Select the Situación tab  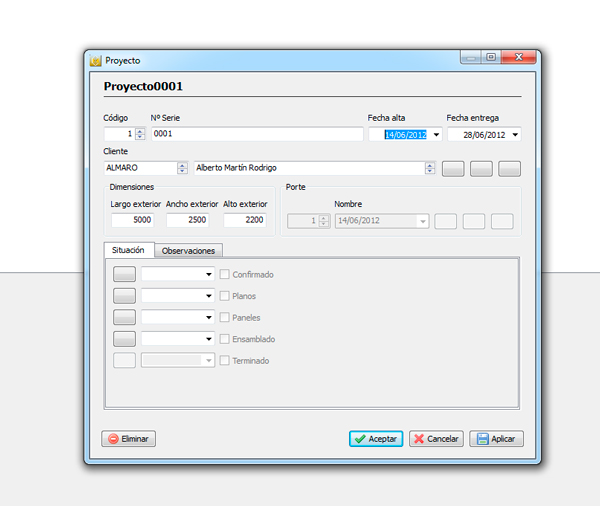[x=129, y=250]
